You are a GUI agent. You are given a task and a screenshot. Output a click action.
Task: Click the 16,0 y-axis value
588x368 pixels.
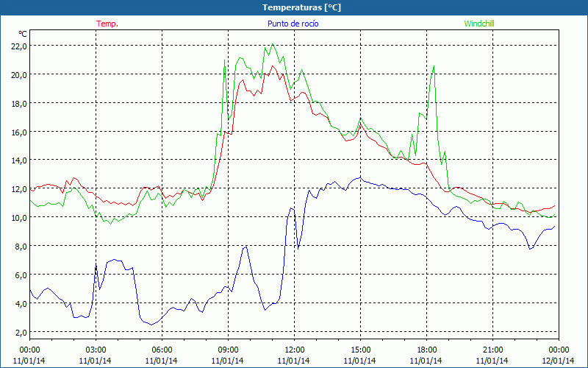(x=19, y=132)
